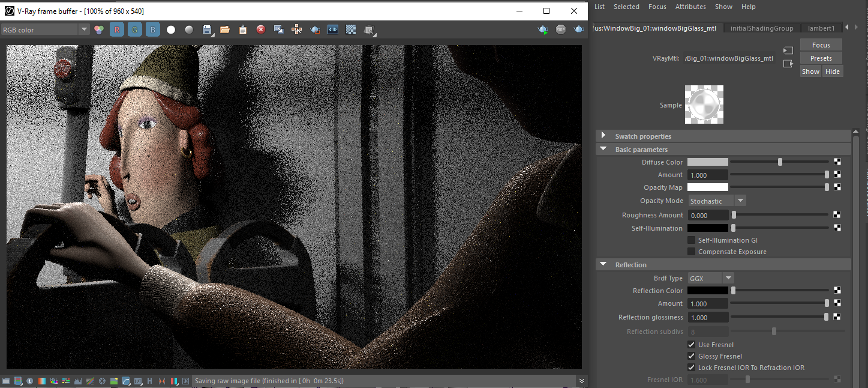Click the Diffuse Color swatch

click(x=708, y=162)
